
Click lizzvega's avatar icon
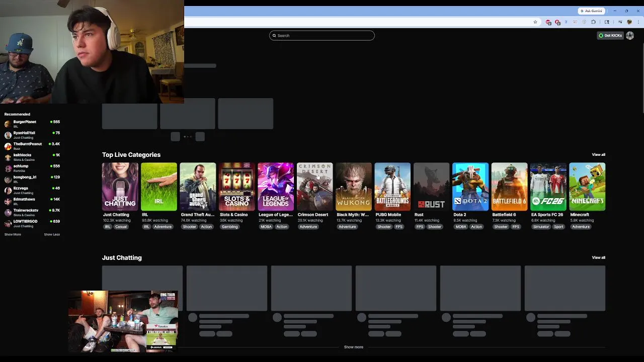8,190
